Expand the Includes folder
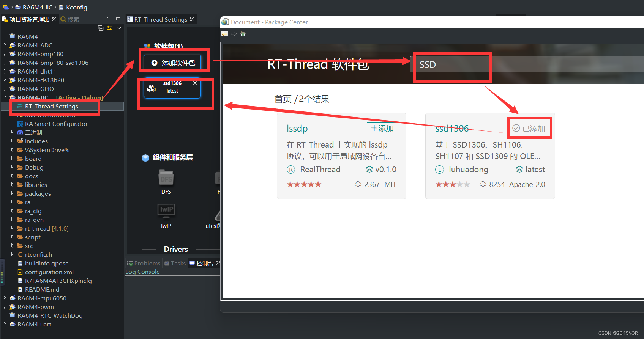 [12, 141]
